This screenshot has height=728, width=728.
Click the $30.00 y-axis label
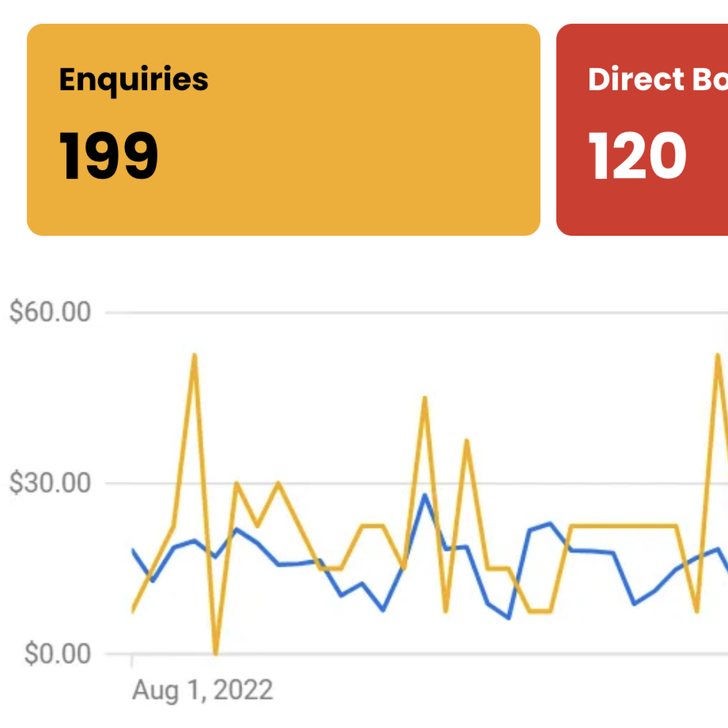click(50, 483)
